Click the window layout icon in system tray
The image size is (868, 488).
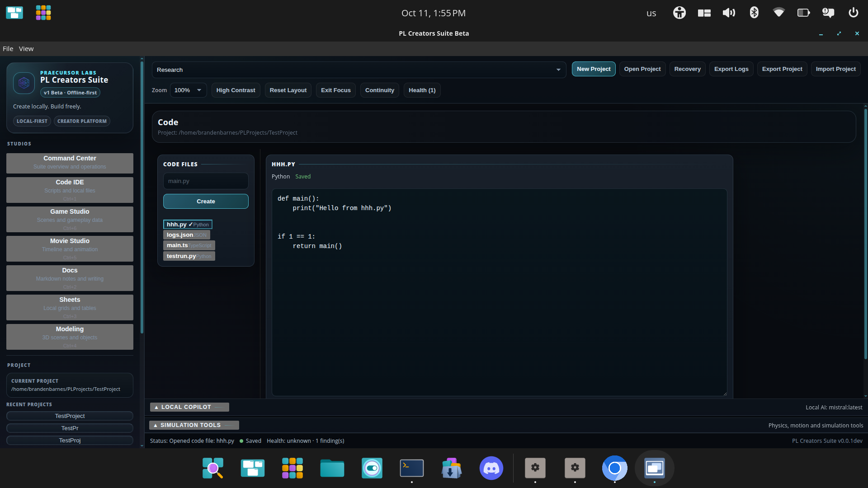(x=704, y=13)
